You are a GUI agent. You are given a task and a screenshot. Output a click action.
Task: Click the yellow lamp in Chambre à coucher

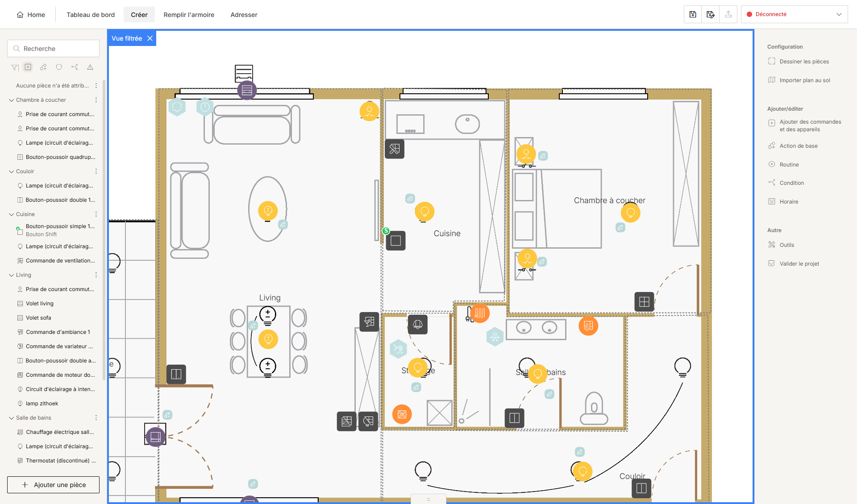631,212
